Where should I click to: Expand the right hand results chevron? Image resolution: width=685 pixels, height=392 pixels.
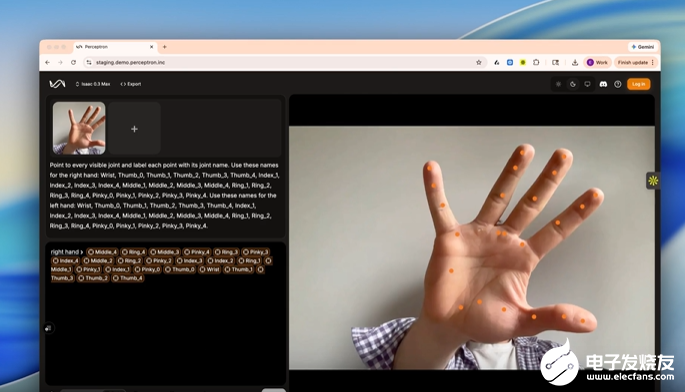coord(82,252)
